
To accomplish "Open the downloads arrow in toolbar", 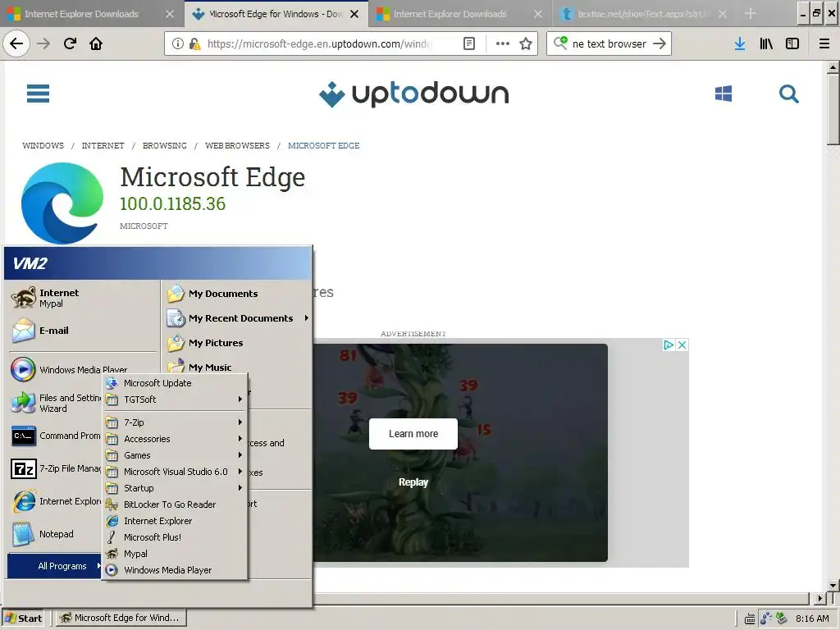I will [x=740, y=43].
